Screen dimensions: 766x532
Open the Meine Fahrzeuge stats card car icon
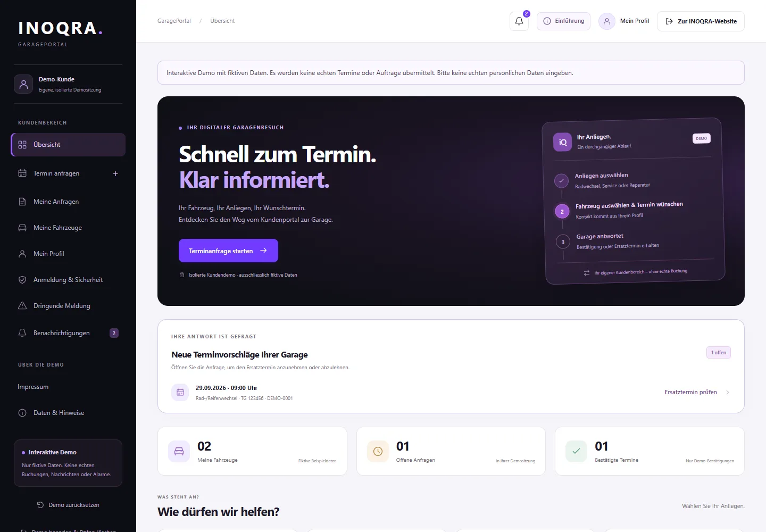pos(179,451)
